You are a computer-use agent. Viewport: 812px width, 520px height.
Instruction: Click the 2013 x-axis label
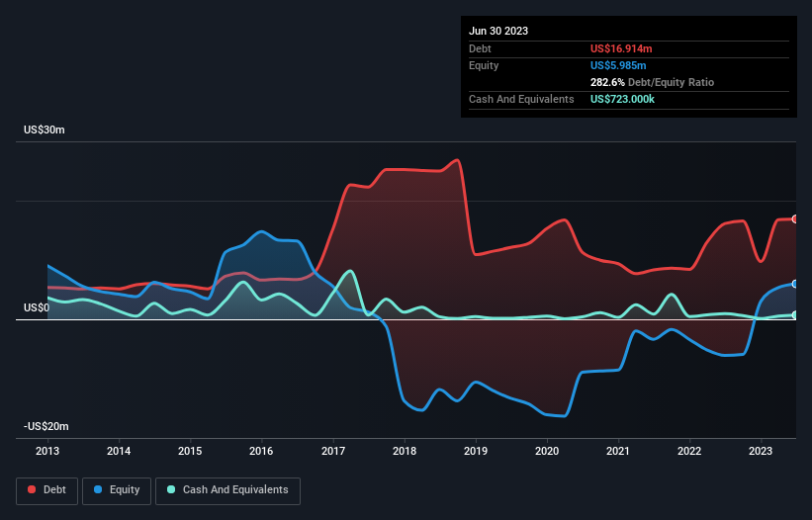tap(47, 451)
